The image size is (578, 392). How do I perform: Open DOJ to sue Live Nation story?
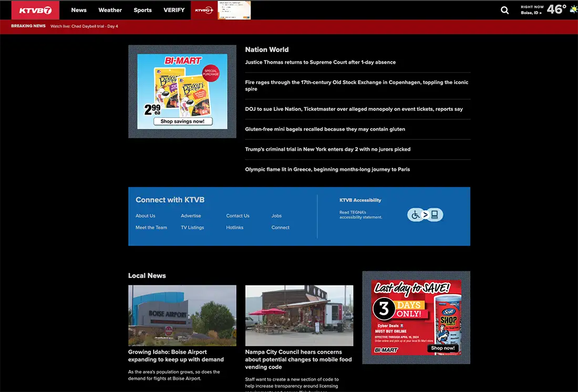(354, 109)
